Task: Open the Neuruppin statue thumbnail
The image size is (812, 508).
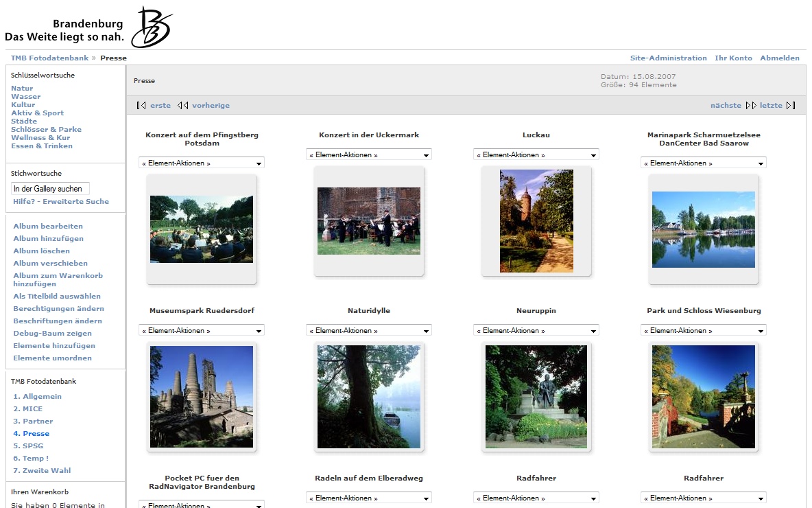Action: click(x=536, y=397)
